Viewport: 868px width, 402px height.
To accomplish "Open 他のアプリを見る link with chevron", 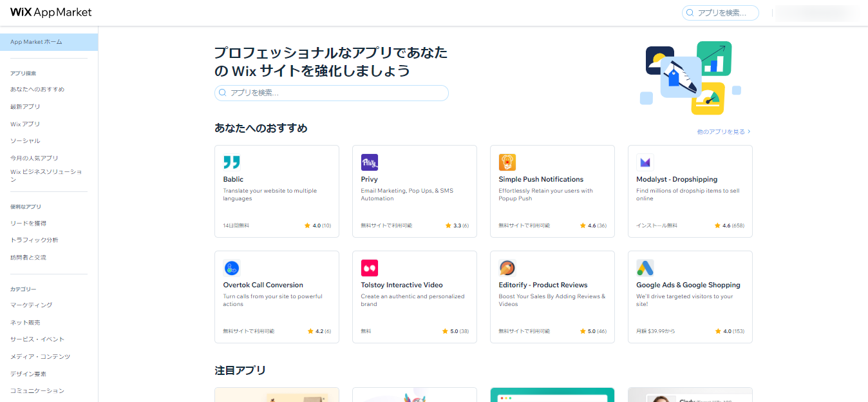I will tap(723, 131).
